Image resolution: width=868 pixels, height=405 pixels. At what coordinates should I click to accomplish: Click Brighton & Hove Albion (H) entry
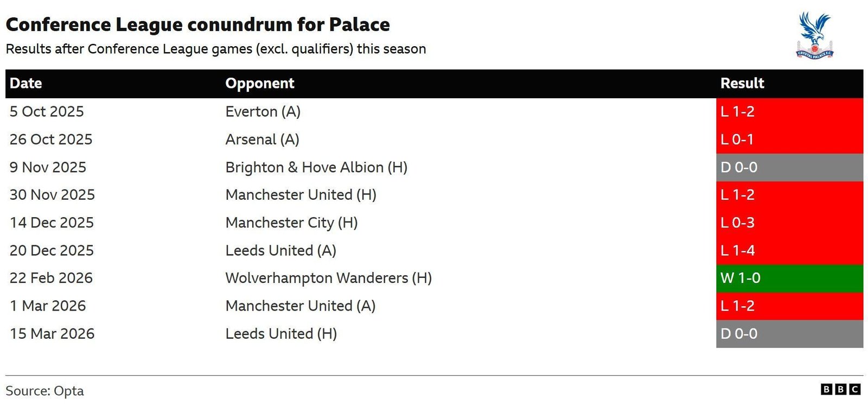click(x=316, y=167)
